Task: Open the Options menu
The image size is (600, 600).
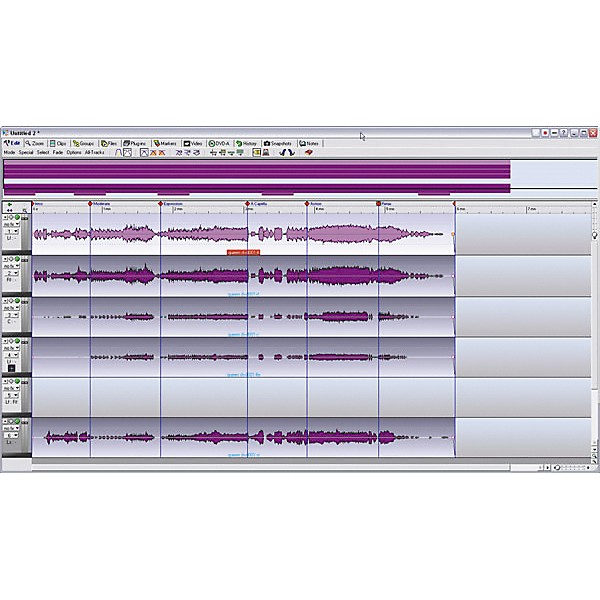Action: 74,152
